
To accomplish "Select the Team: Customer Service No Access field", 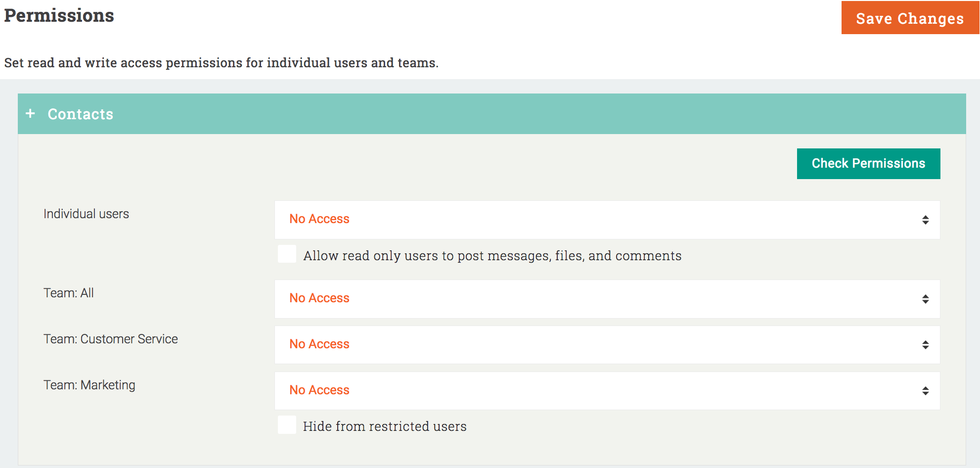I will [607, 345].
